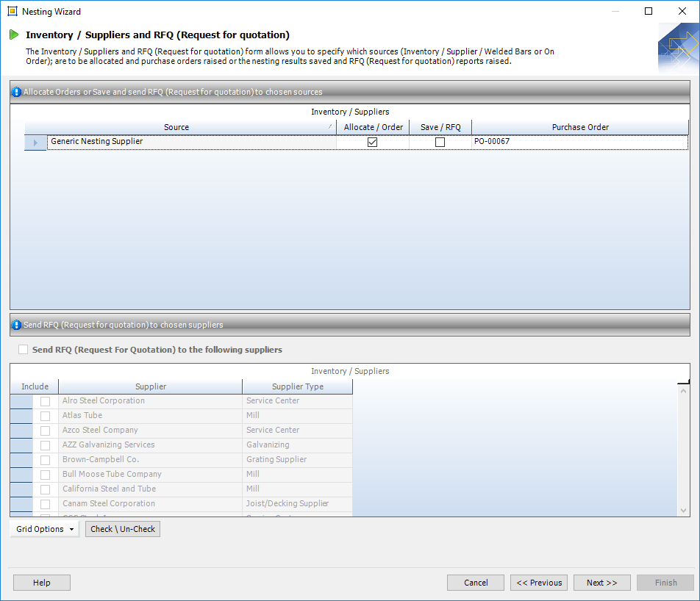
Task: Click info icon on Send RFQ section header
Action: click(x=17, y=325)
